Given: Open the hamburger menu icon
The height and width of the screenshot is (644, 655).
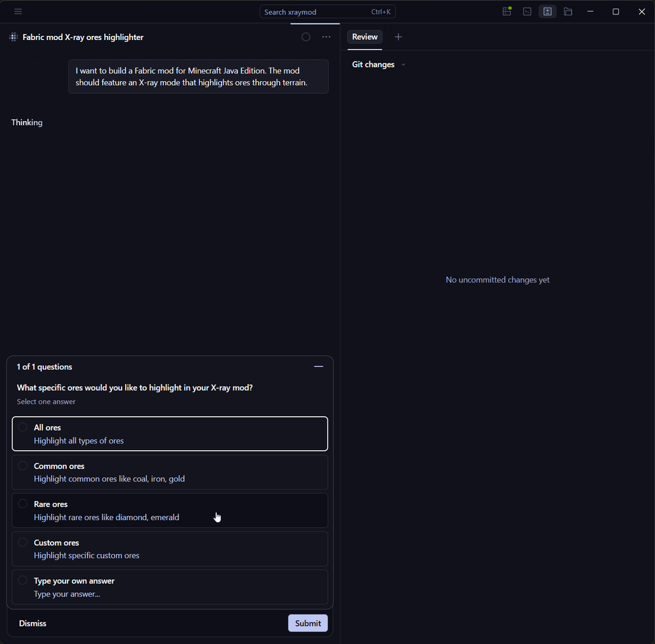Looking at the screenshot, I should click(18, 12).
